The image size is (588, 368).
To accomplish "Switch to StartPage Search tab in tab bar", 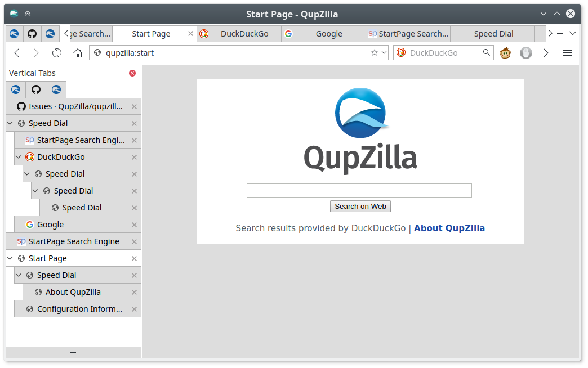I will pos(408,34).
